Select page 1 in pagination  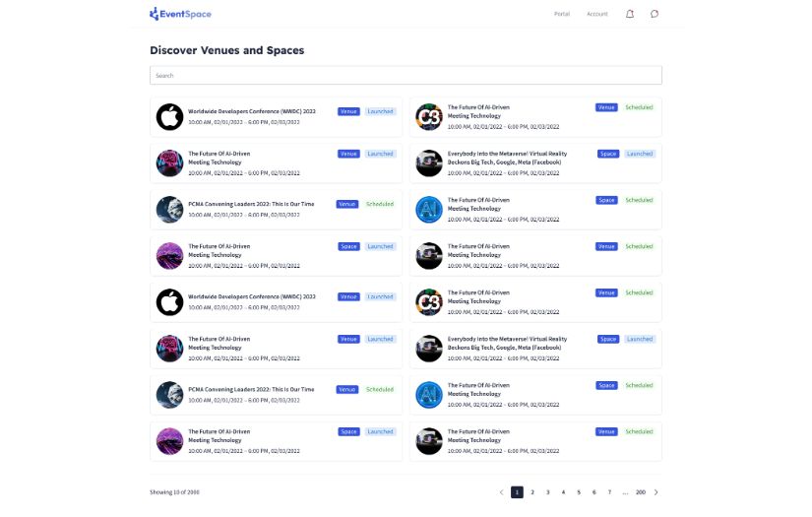tap(517, 492)
